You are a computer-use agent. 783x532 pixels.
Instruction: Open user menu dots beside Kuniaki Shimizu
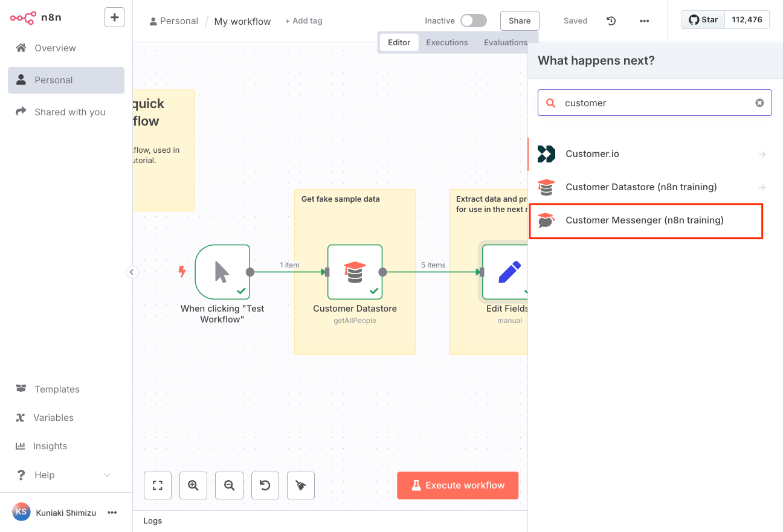pyautogui.click(x=112, y=513)
